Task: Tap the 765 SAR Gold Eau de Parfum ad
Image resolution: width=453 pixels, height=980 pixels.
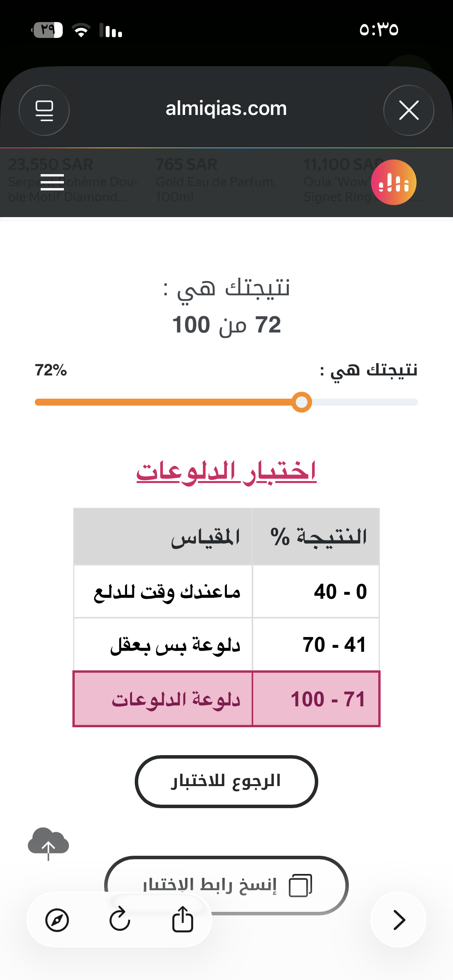Action: pyautogui.click(x=217, y=181)
